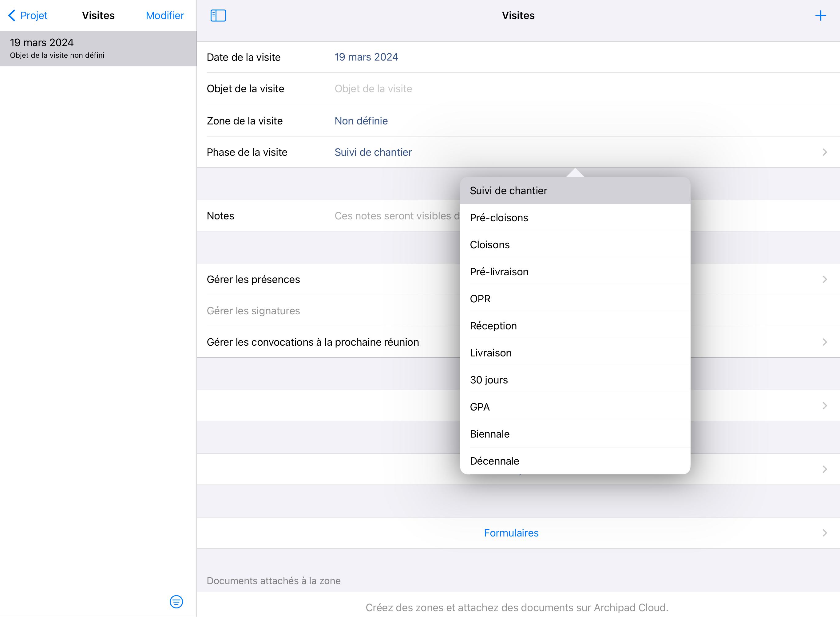
Task: Select OPR phase option
Action: click(480, 299)
